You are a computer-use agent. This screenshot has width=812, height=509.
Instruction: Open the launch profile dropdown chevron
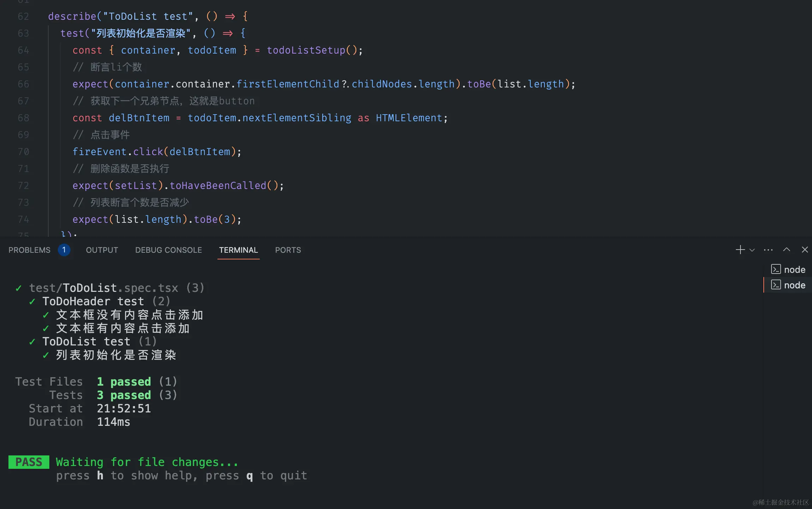tap(752, 250)
